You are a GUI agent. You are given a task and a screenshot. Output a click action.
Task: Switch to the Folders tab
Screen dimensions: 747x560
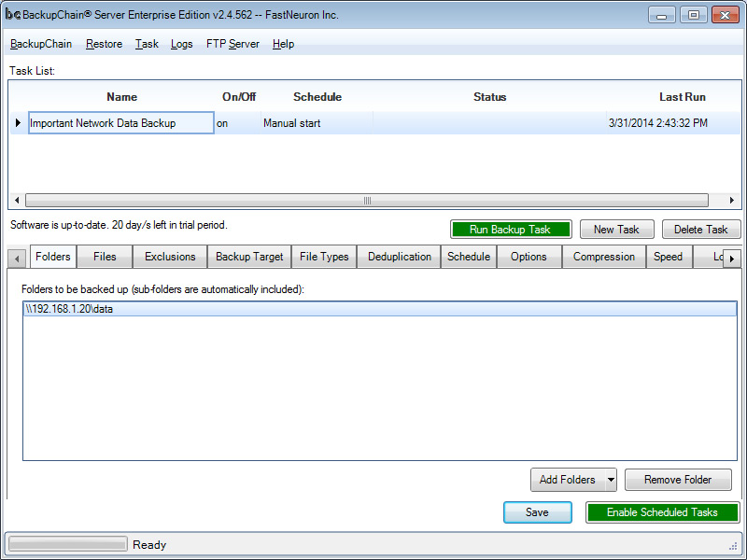point(53,257)
